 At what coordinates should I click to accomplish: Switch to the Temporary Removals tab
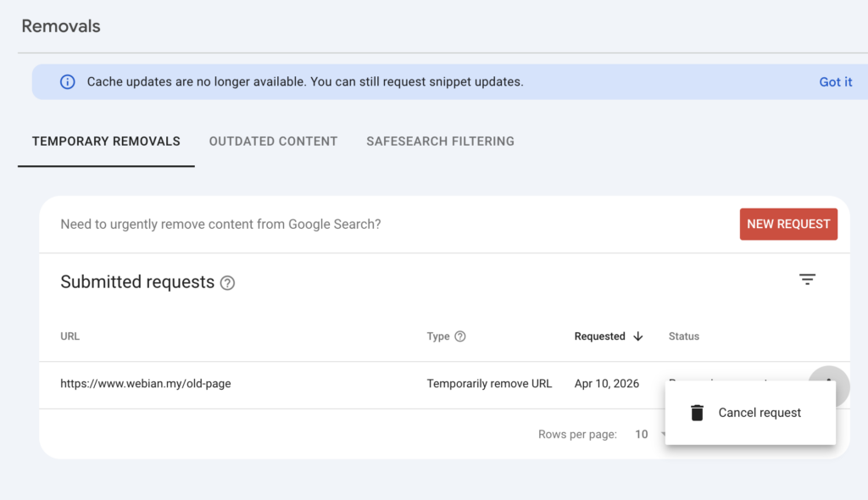pos(106,142)
